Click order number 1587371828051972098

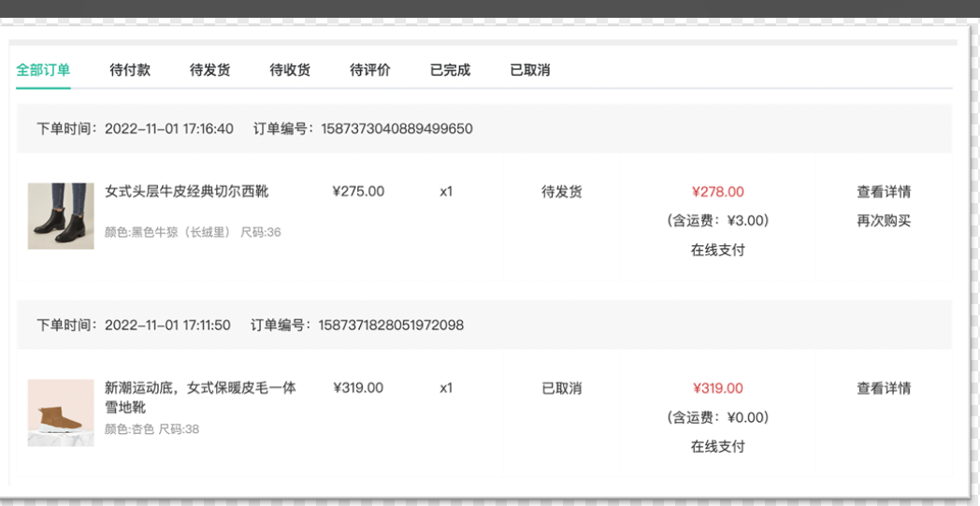tap(391, 325)
